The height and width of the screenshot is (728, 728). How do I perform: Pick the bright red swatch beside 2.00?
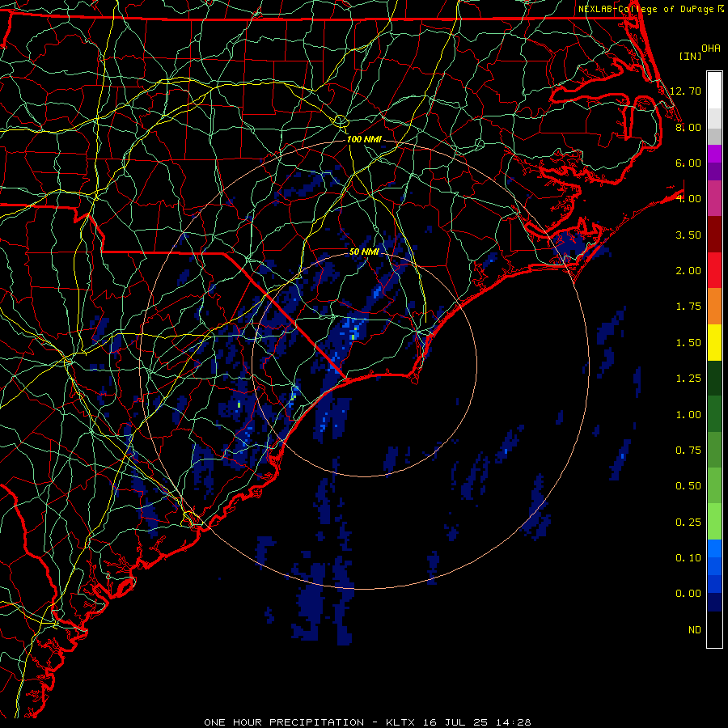(714, 271)
